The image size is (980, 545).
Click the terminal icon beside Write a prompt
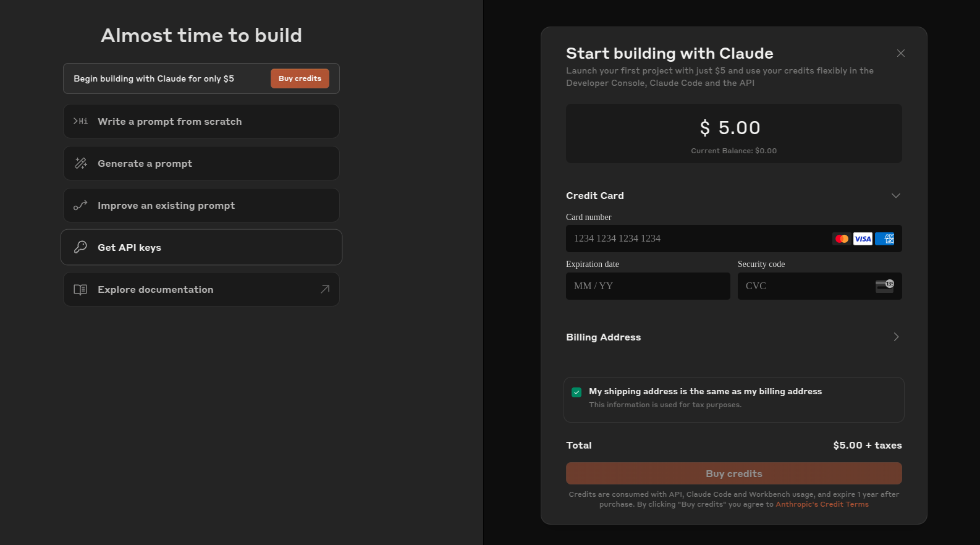[x=80, y=121]
